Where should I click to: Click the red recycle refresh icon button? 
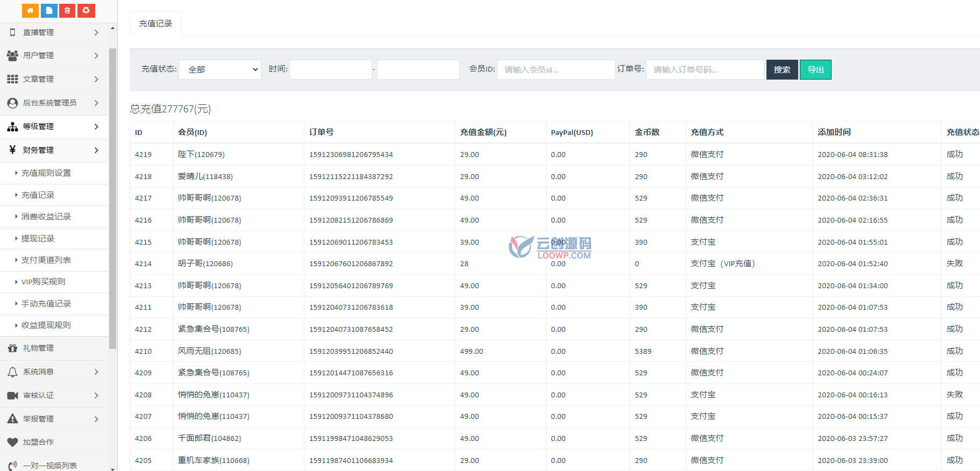pyautogui.click(x=86, y=10)
